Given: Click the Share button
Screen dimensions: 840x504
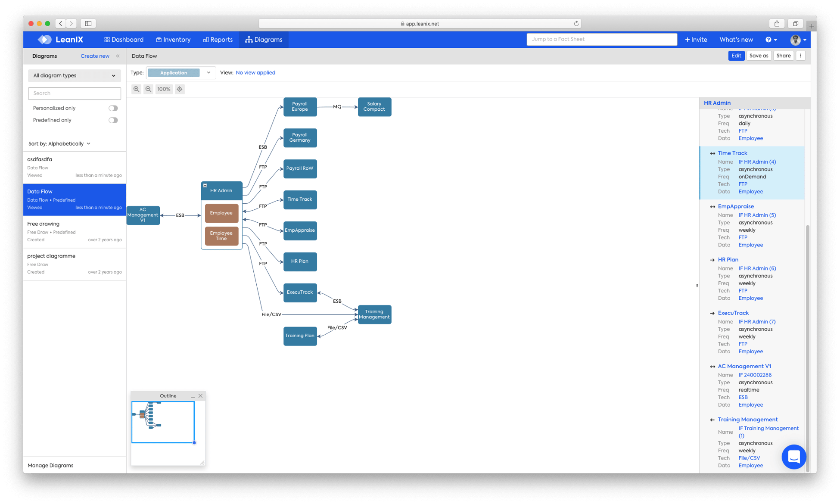Looking at the screenshot, I should 784,56.
